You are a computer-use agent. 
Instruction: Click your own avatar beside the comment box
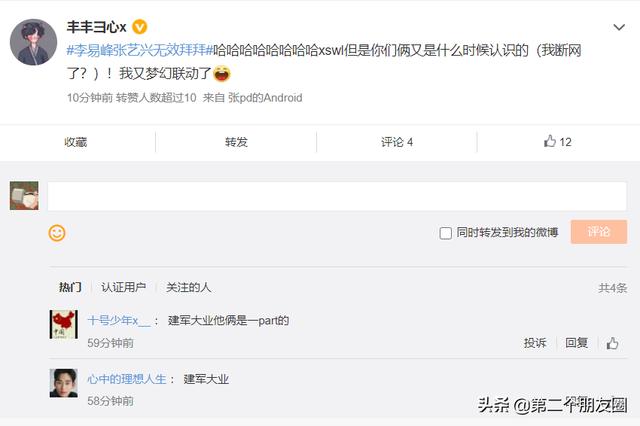tap(24, 196)
